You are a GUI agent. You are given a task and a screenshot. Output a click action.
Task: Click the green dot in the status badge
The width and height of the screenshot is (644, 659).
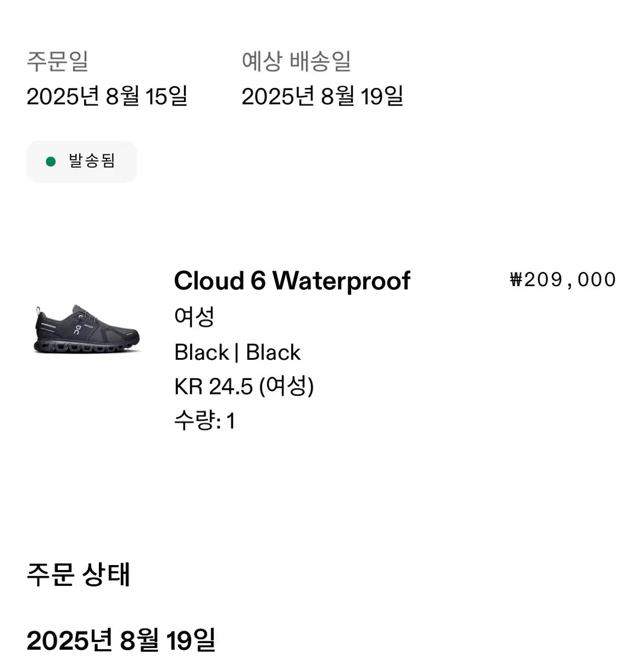pos(51,161)
